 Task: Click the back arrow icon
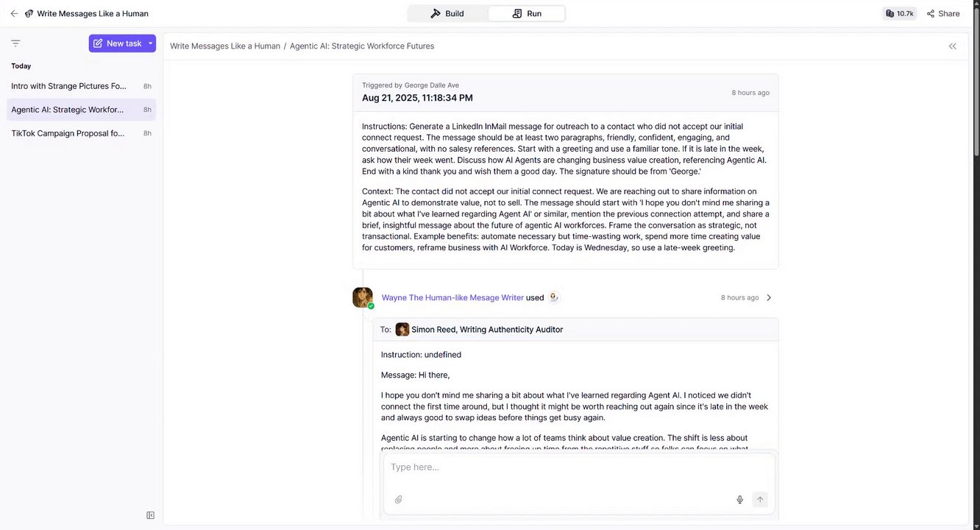(x=14, y=13)
